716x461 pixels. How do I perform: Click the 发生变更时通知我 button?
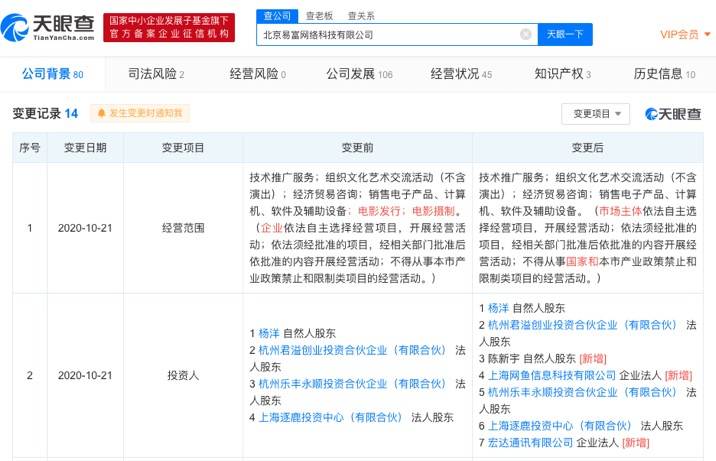click(140, 113)
